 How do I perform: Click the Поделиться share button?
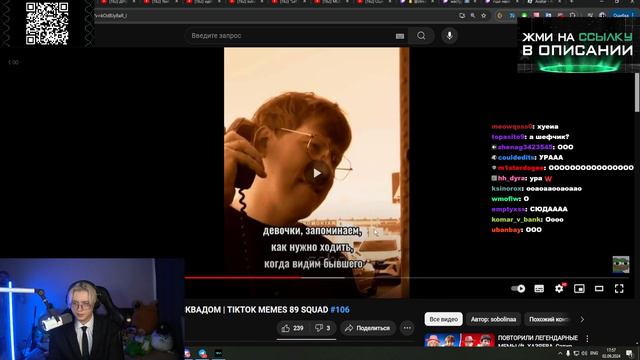[367, 328]
